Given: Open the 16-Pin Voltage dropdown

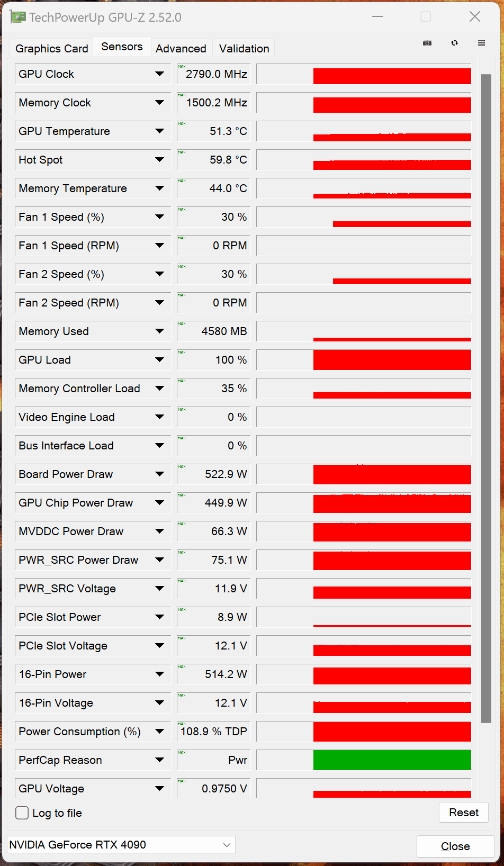Looking at the screenshot, I should 159,703.
